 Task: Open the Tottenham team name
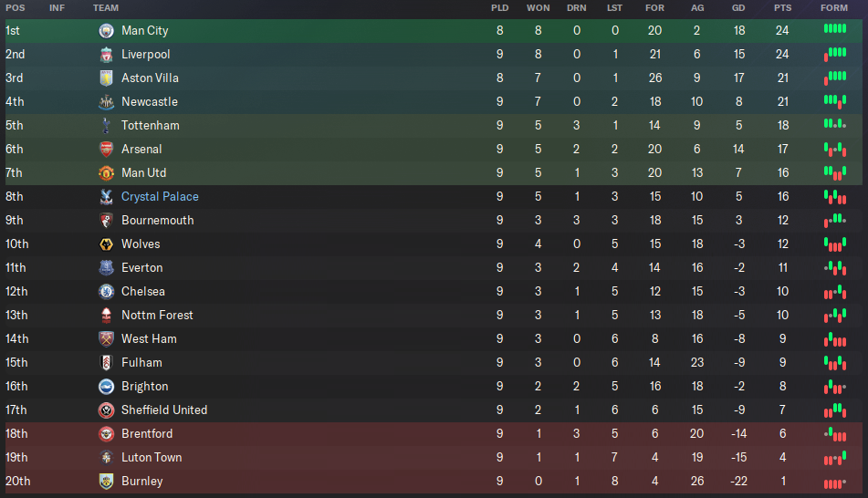point(150,126)
